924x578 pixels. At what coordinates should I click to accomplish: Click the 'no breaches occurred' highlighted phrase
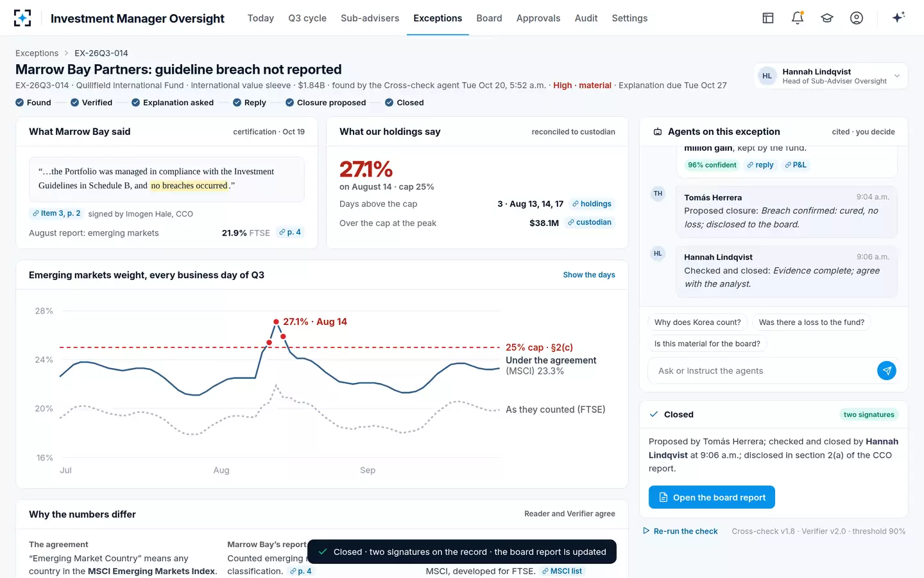(189, 186)
